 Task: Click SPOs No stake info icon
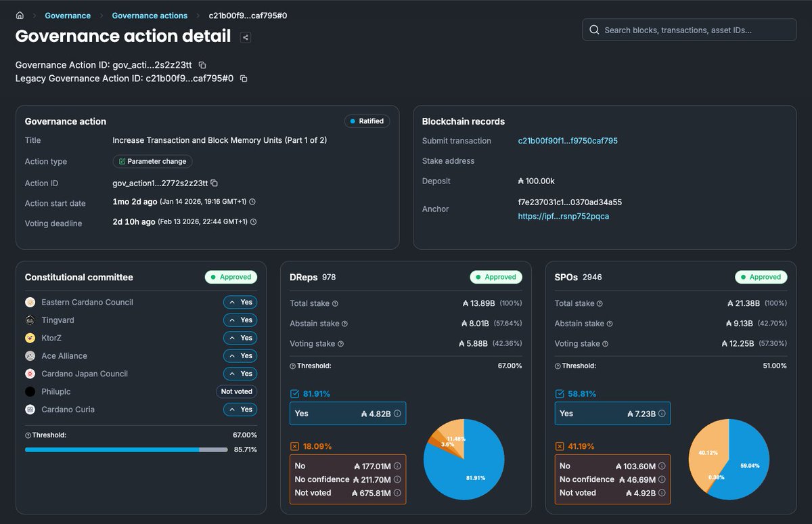coord(662,466)
